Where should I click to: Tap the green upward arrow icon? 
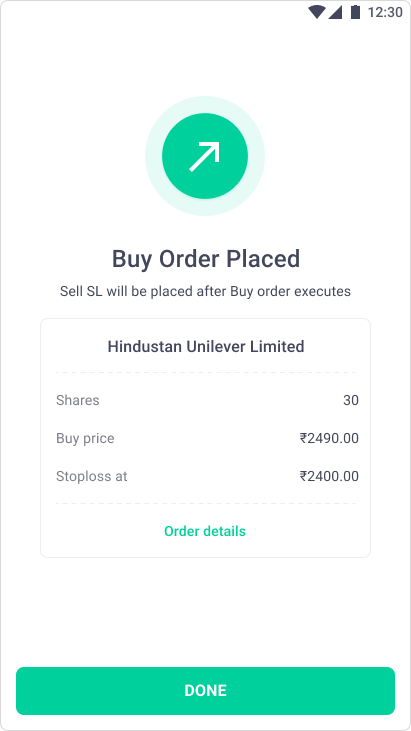tap(205, 156)
